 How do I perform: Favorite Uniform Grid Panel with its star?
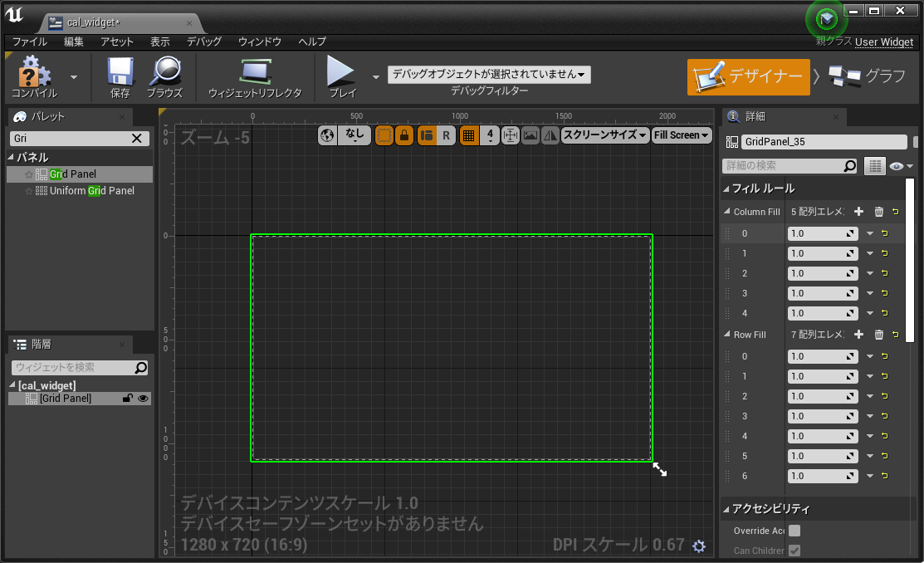coord(28,191)
